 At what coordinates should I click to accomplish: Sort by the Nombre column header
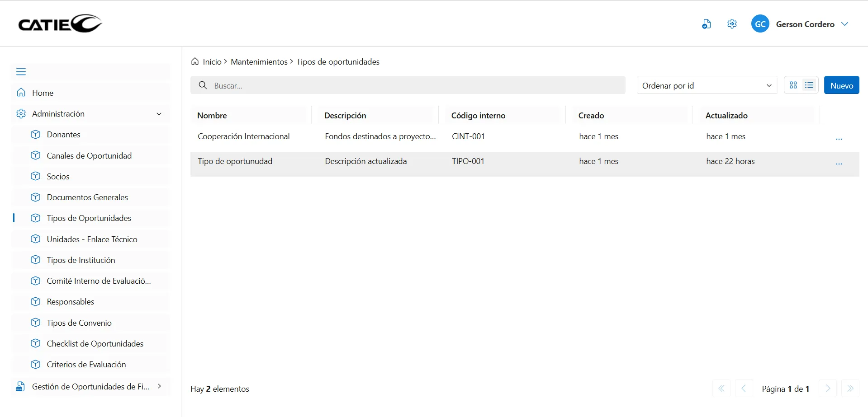(x=212, y=116)
